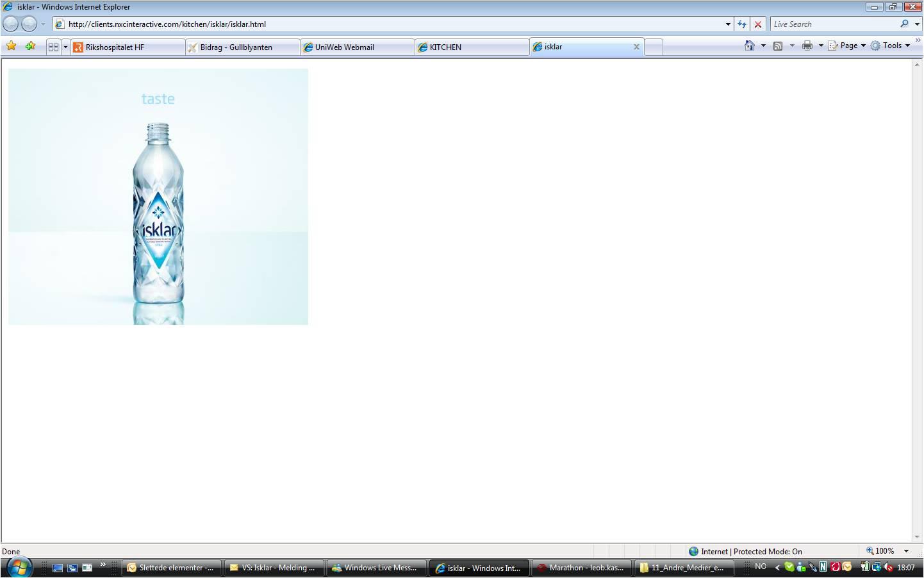The height and width of the screenshot is (578, 924).
Task: Expand the address bar history dropdown
Action: click(x=728, y=24)
